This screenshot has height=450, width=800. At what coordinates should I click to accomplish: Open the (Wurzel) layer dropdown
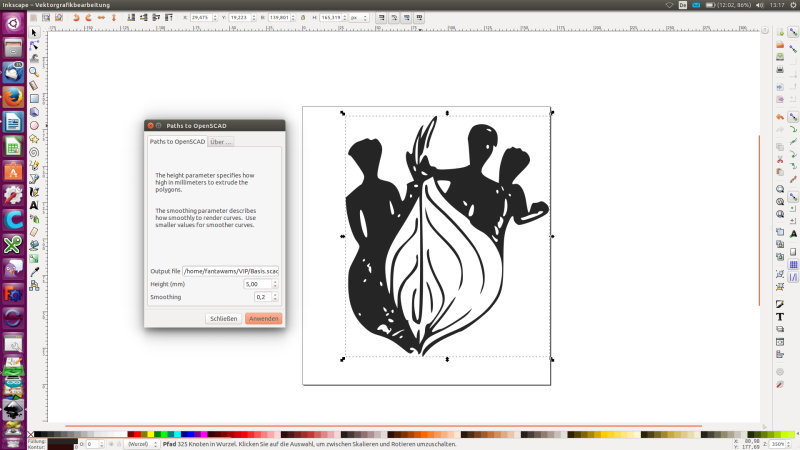pos(139,444)
